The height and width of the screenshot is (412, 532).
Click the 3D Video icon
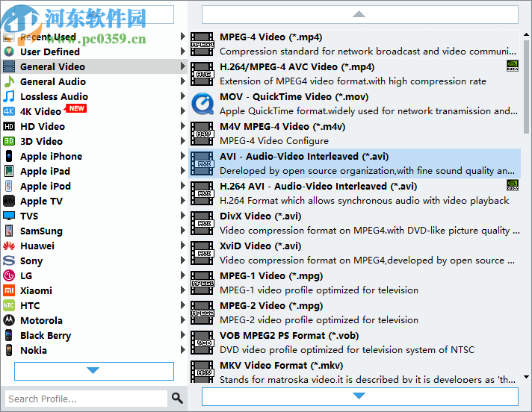click(9, 141)
